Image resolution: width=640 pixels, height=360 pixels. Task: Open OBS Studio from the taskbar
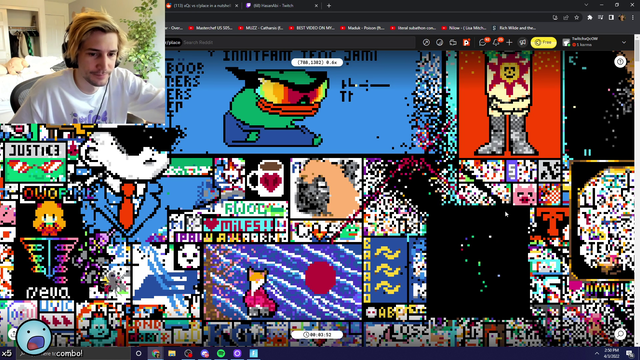pyautogui.click(x=188, y=353)
